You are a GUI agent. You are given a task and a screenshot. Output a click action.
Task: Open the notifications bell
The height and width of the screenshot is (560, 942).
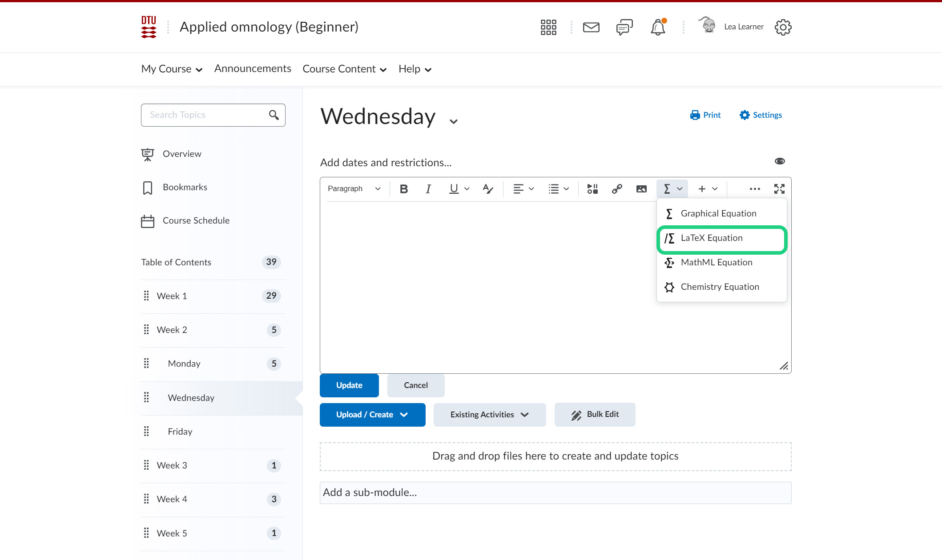(x=658, y=27)
